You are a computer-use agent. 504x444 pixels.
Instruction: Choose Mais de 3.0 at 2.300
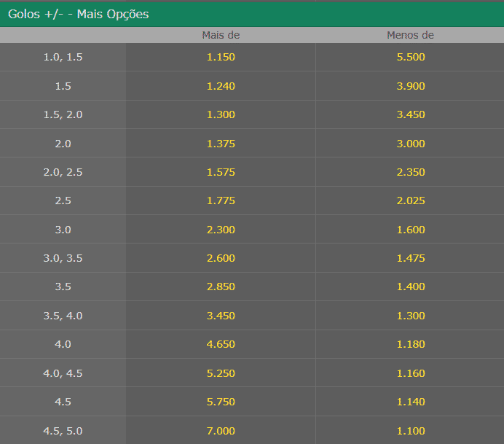(x=221, y=230)
